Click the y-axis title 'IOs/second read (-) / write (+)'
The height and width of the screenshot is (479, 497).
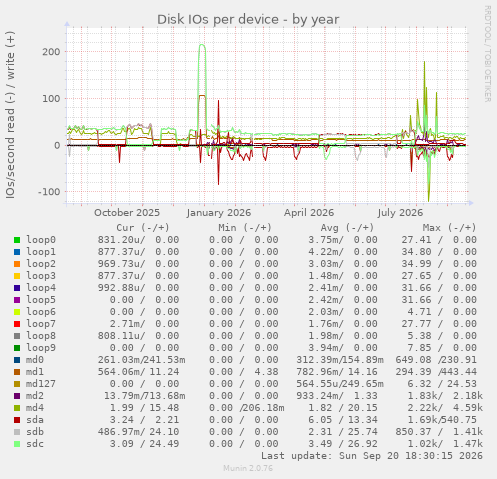click(10, 115)
